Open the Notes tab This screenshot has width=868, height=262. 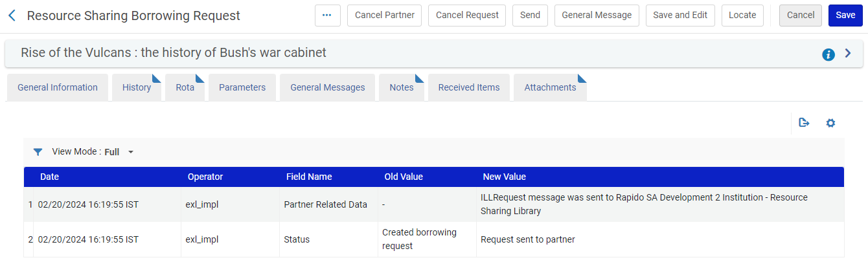coord(401,87)
